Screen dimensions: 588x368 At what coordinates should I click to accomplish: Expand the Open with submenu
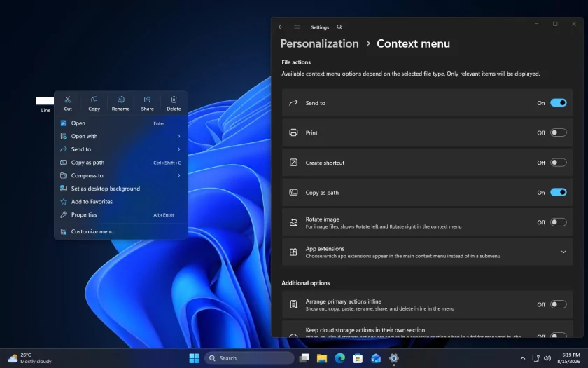pos(120,136)
